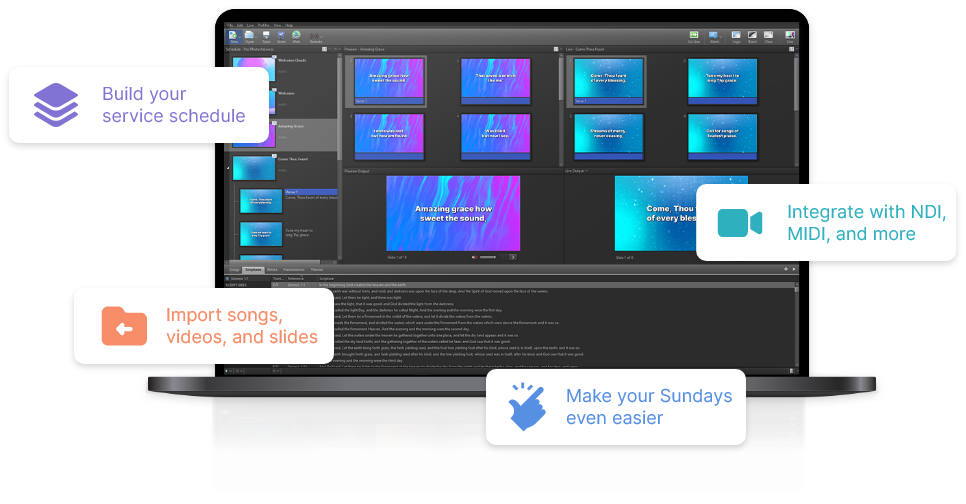This screenshot has width=966, height=504.
Task: Select live slide 'Streams of mercy, never ceasing'
Action: 608,137
